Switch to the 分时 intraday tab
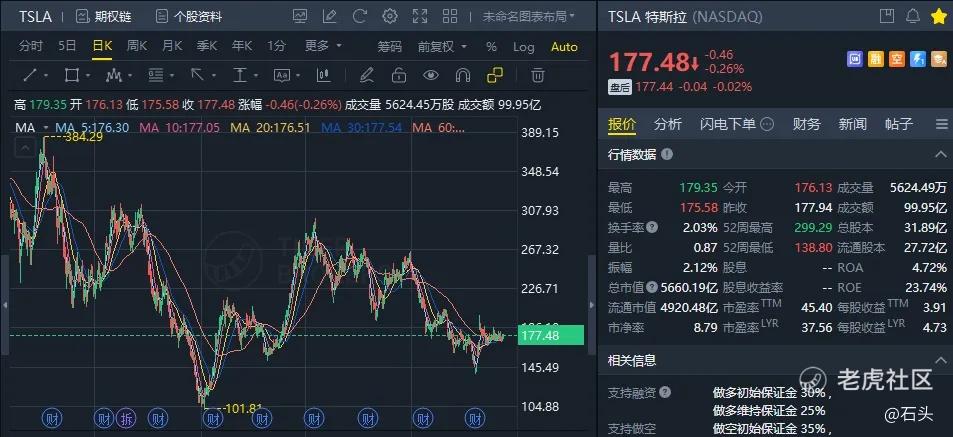The width and height of the screenshot is (953, 437). (x=31, y=46)
